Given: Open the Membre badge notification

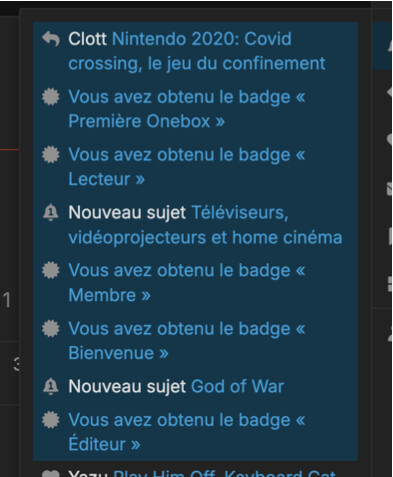Looking at the screenshot, I should pos(187,283).
